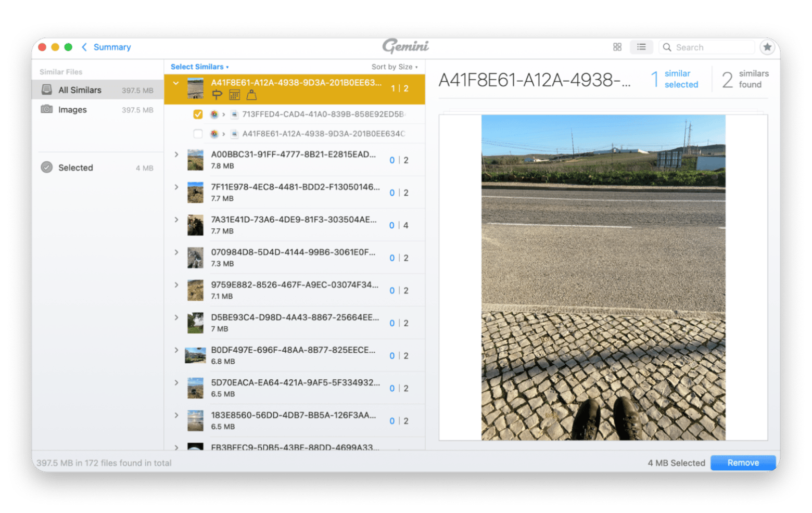Switch to list view
The width and height of the screenshot is (812, 513).
(641, 47)
